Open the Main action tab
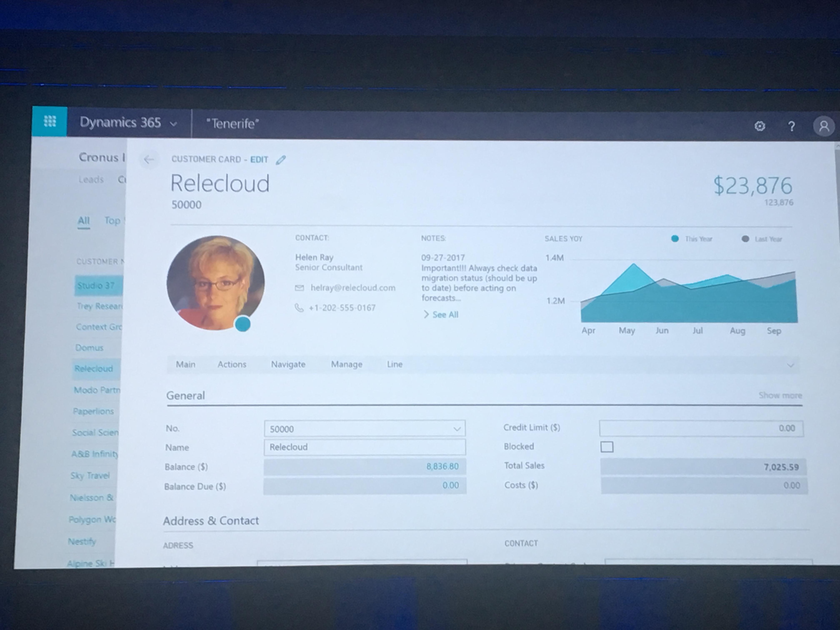 [185, 364]
